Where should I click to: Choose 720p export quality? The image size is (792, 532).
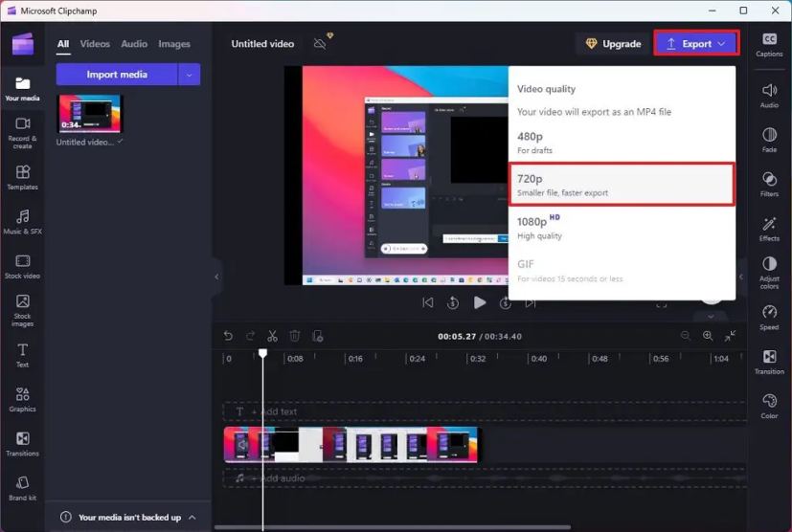pos(622,185)
